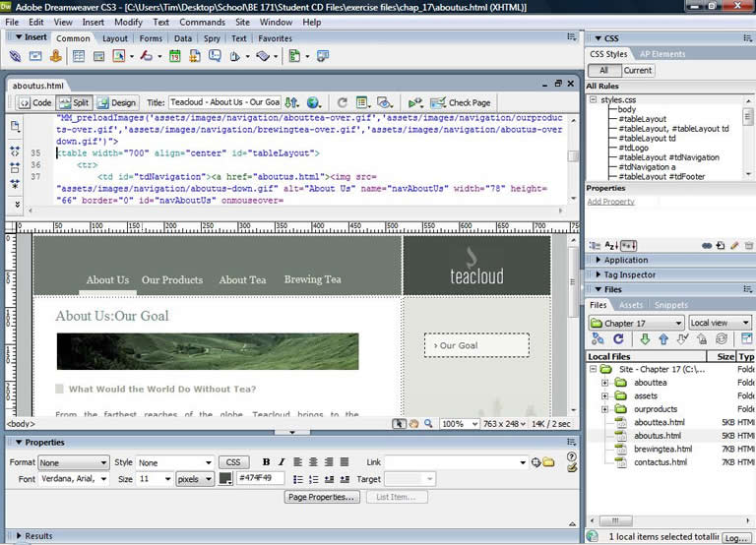Toggle Unordered List button
Viewport: 756px width, 545px height.
coord(298,479)
